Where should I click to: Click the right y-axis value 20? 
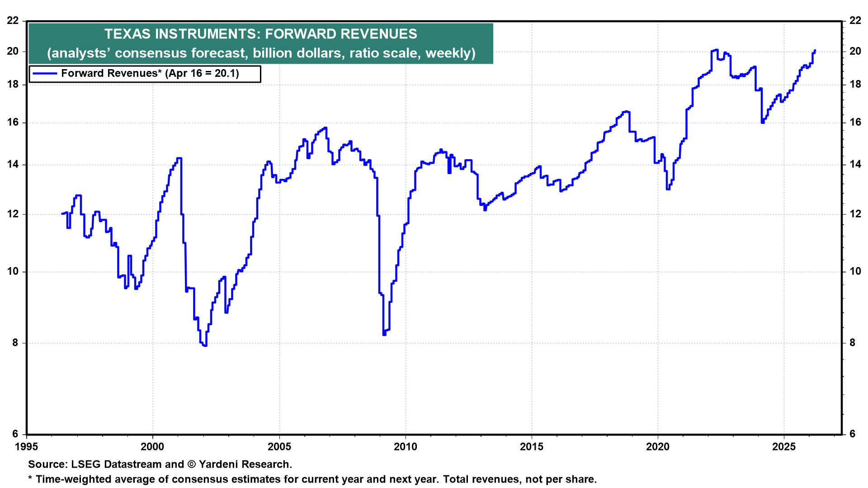coord(855,51)
